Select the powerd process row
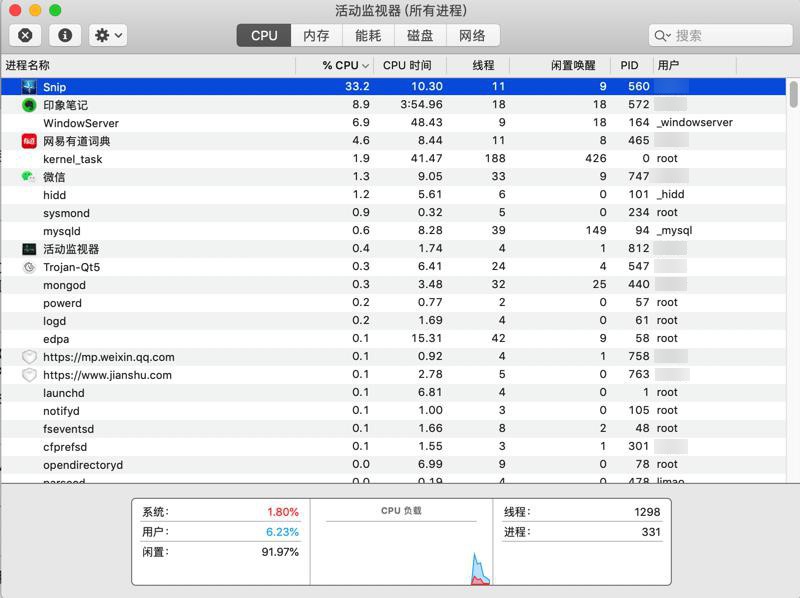This screenshot has width=800, height=598. click(x=393, y=303)
